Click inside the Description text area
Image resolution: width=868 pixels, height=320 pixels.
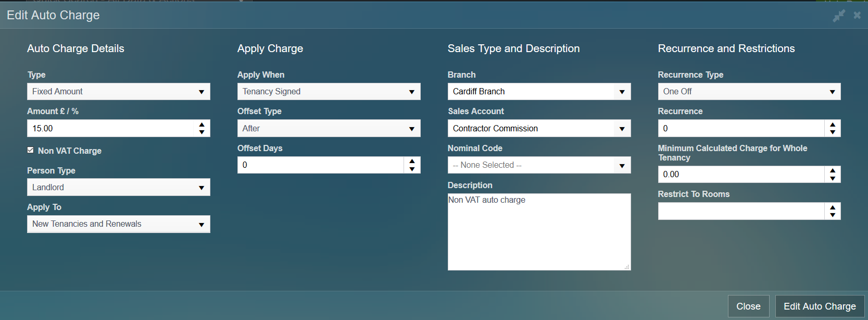(x=539, y=232)
